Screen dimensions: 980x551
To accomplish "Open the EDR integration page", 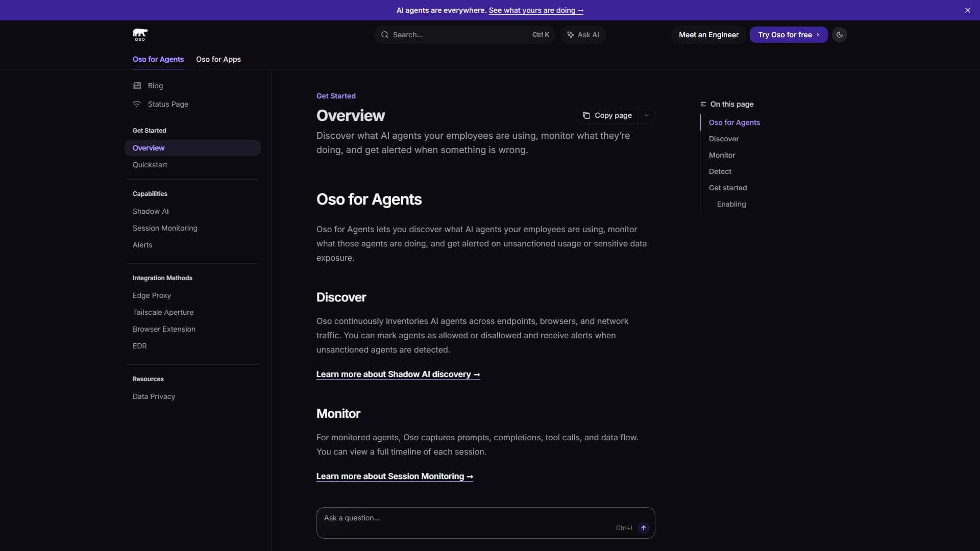I will [x=192, y=346].
